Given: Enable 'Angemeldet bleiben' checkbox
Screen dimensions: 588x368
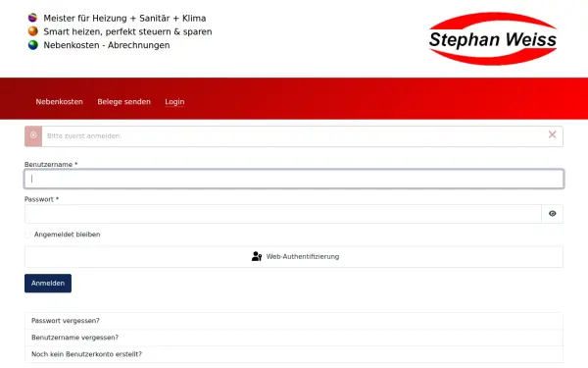Looking at the screenshot, I should pos(27,235).
